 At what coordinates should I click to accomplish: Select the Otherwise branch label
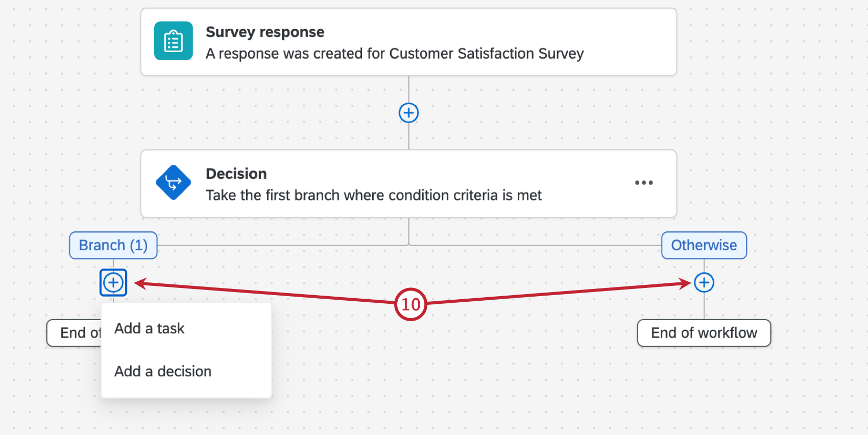[704, 245]
